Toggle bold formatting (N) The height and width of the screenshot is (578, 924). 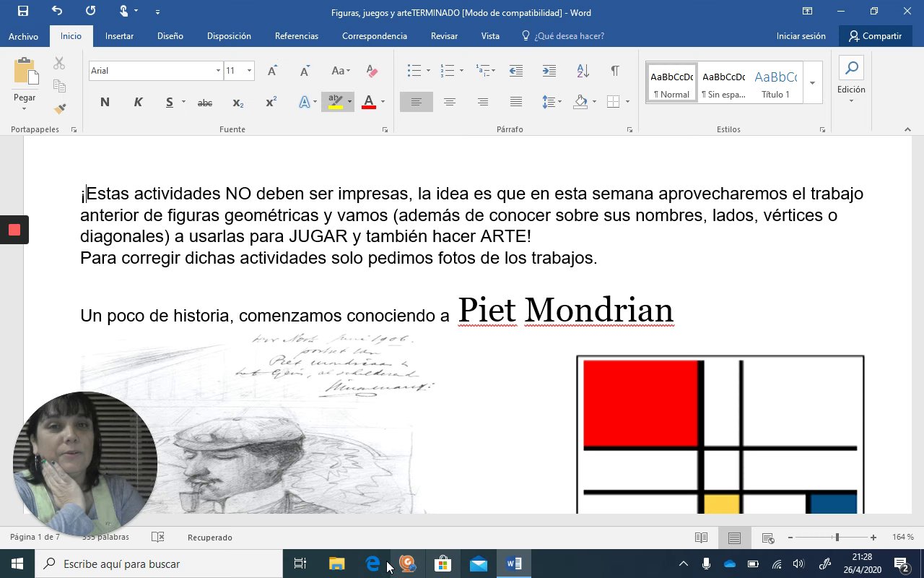coord(105,103)
